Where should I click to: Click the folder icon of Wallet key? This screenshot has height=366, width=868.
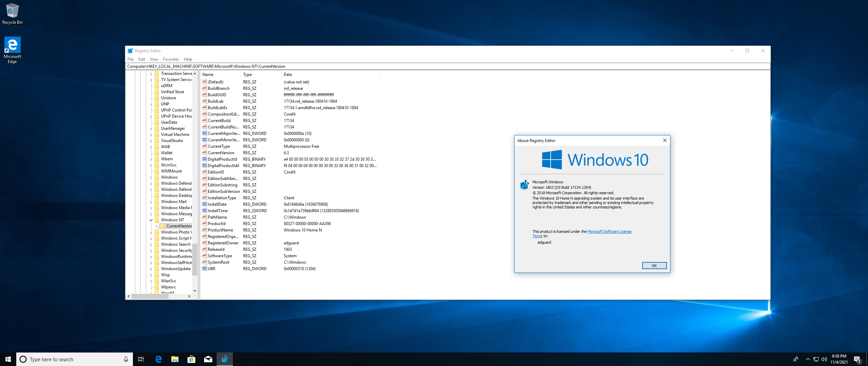pyautogui.click(x=157, y=153)
